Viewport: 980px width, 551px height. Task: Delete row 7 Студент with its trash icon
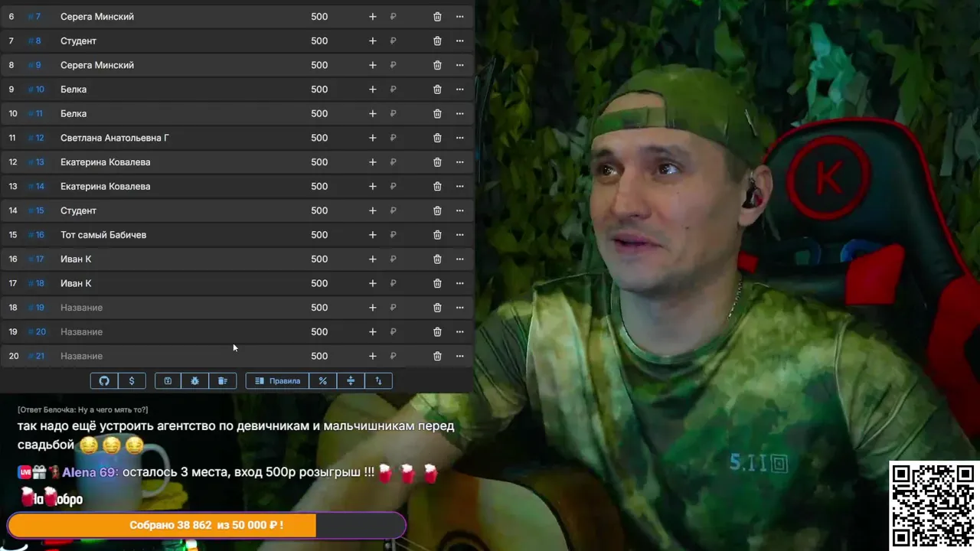pyautogui.click(x=437, y=41)
